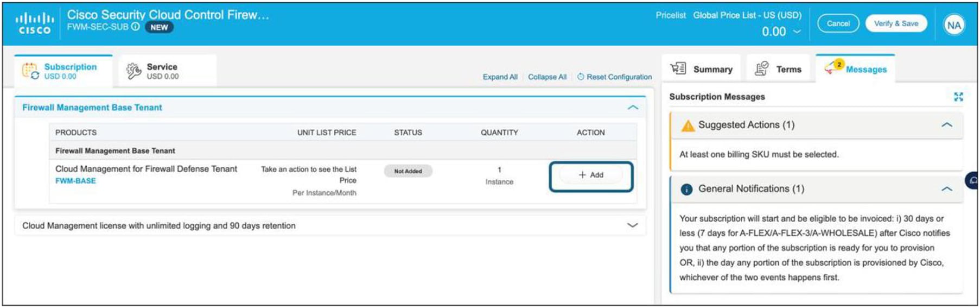This screenshot has width=980, height=308.
Task: Open the Messages tab
Action: click(x=855, y=69)
